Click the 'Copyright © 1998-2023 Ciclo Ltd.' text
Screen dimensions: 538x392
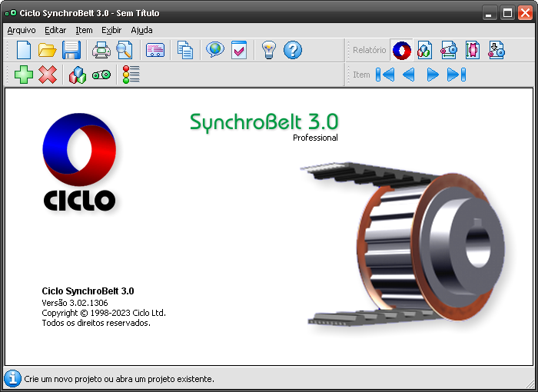point(104,313)
